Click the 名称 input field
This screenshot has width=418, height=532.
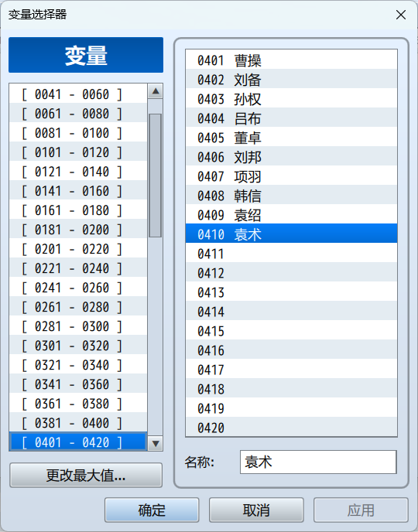(318, 462)
